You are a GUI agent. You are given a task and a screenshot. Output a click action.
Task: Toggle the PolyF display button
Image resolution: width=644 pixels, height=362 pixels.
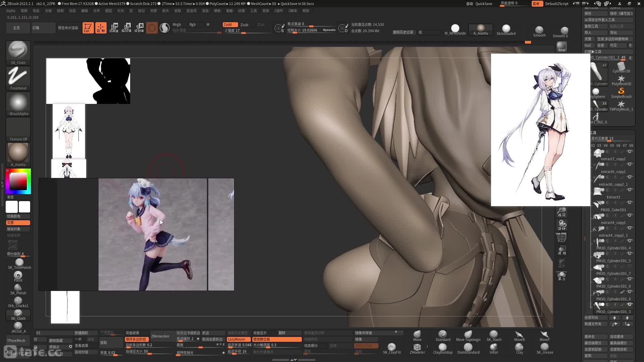click(x=561, y=238)
